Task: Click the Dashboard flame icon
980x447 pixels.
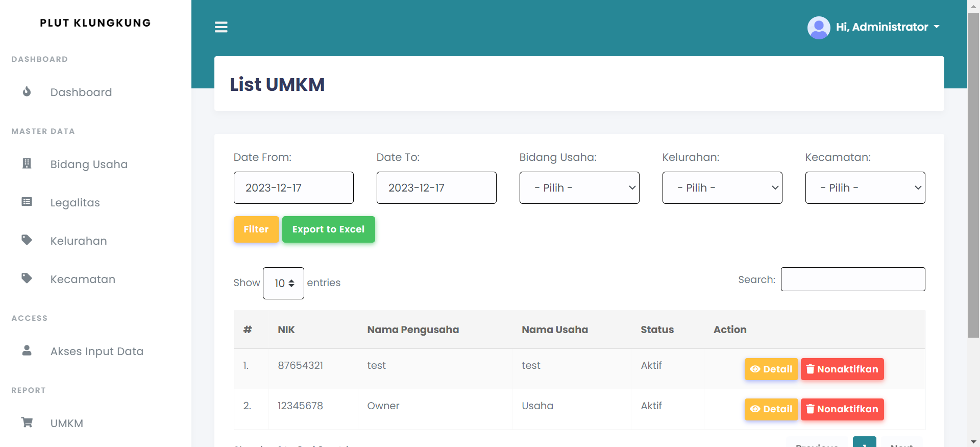Action: [27, 92]
